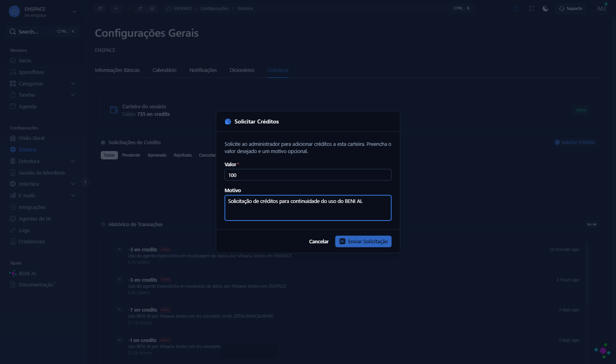Open the MJ user avatar menu
This screenshot has width=616, height=364.
[x=601, y=8]
